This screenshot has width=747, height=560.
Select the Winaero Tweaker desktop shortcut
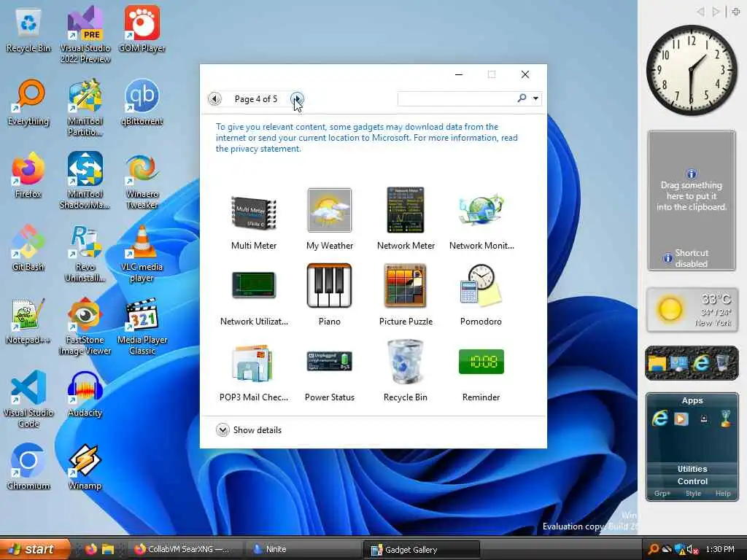click(x=142, y=181)
